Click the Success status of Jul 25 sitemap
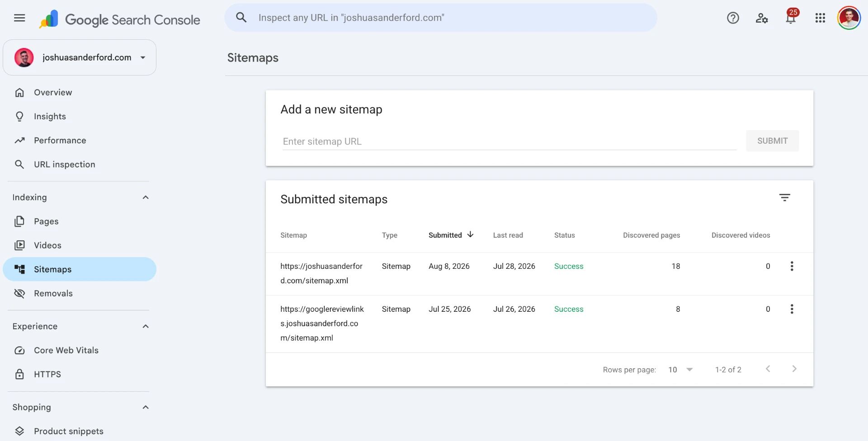Screen dimensions: 868x441 pos(569,309)
